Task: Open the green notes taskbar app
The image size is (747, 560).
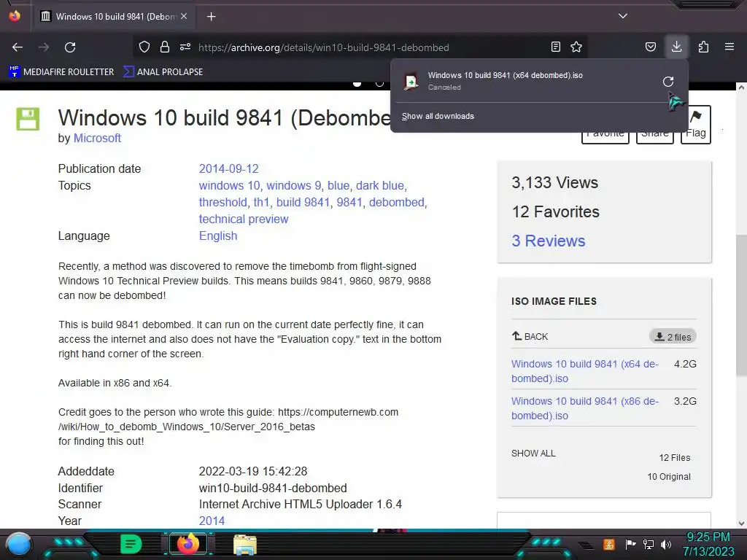Action: pos(131,544)
